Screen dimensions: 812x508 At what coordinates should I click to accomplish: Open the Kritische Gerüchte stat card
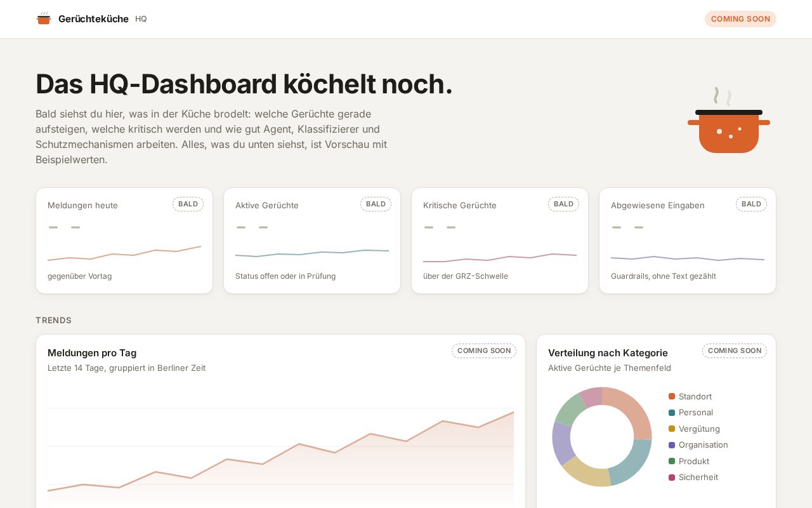coord(500,241)
